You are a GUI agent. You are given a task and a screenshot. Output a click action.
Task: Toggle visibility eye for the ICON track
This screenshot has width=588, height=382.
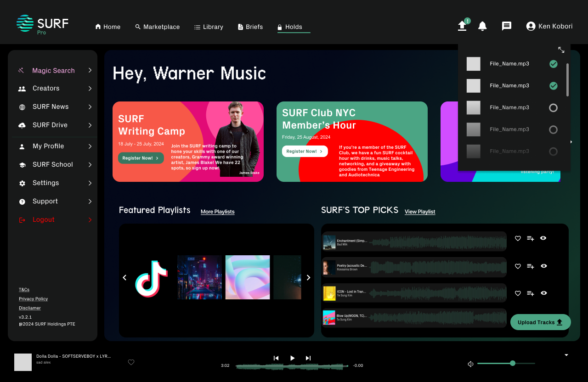click(x=544, y=293)
